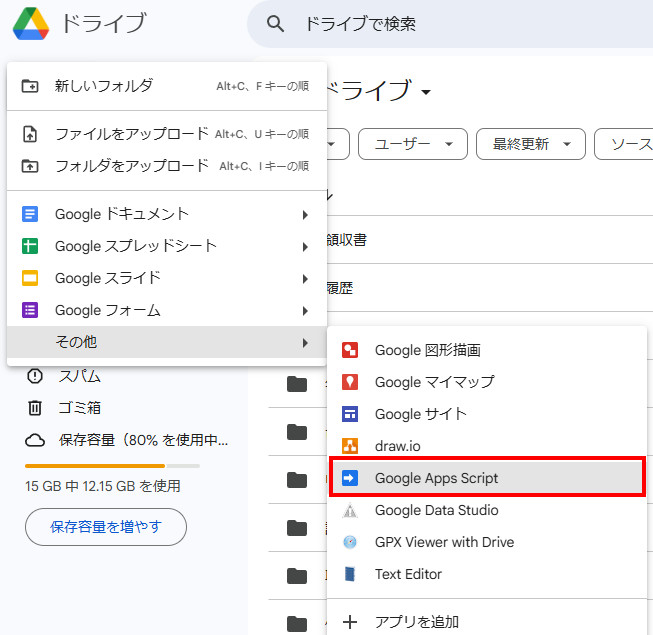Select Google ドキュメント menu entry
The width and height of the screenshot is (653, 635).
[x=167, y=214]
